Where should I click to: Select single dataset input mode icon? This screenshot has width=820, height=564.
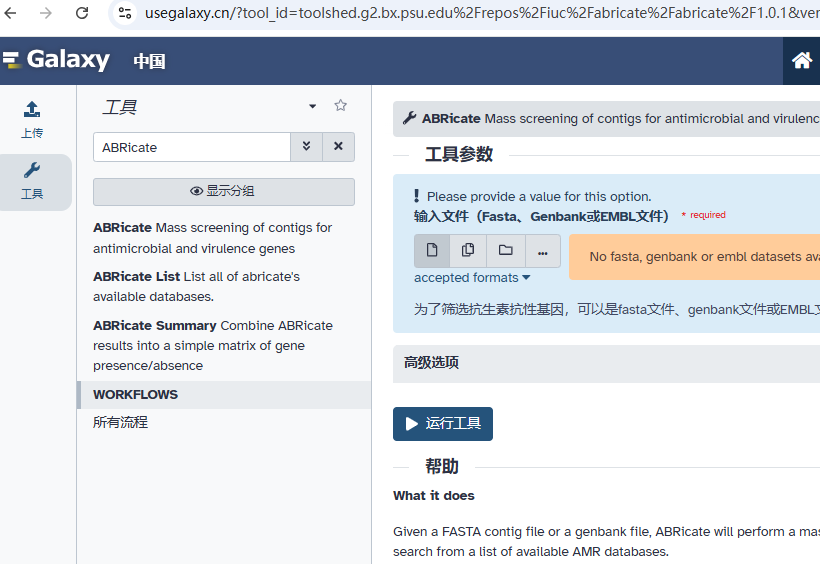tap(432, 251)
